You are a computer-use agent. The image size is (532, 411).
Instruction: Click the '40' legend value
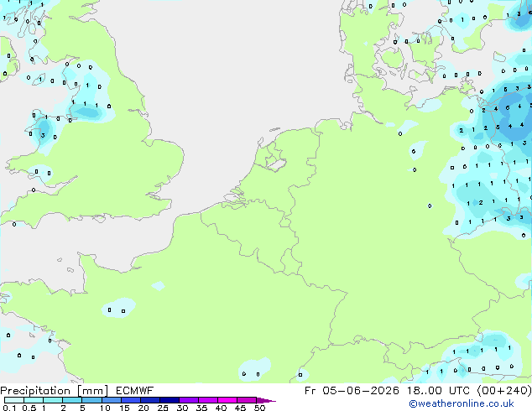click(x=221, y=408)
